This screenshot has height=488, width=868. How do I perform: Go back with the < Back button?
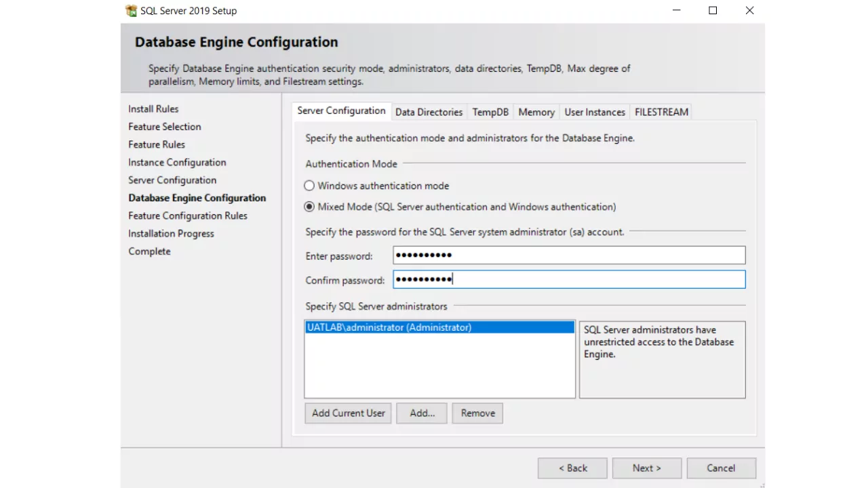(573, 468)
